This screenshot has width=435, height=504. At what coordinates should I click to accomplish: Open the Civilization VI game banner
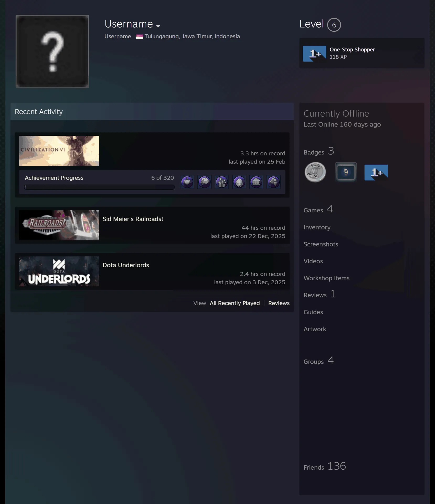click(x=59, y=151)
